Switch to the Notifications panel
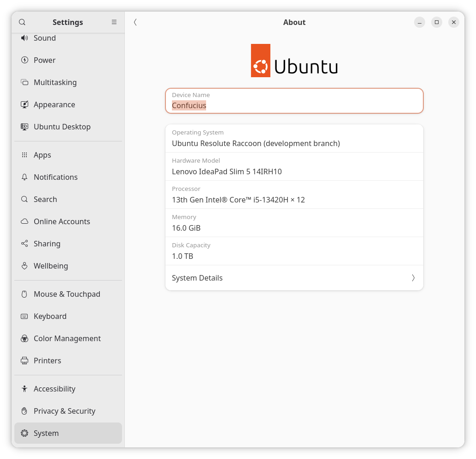The image size is (476, 459). tap(55, 177)
